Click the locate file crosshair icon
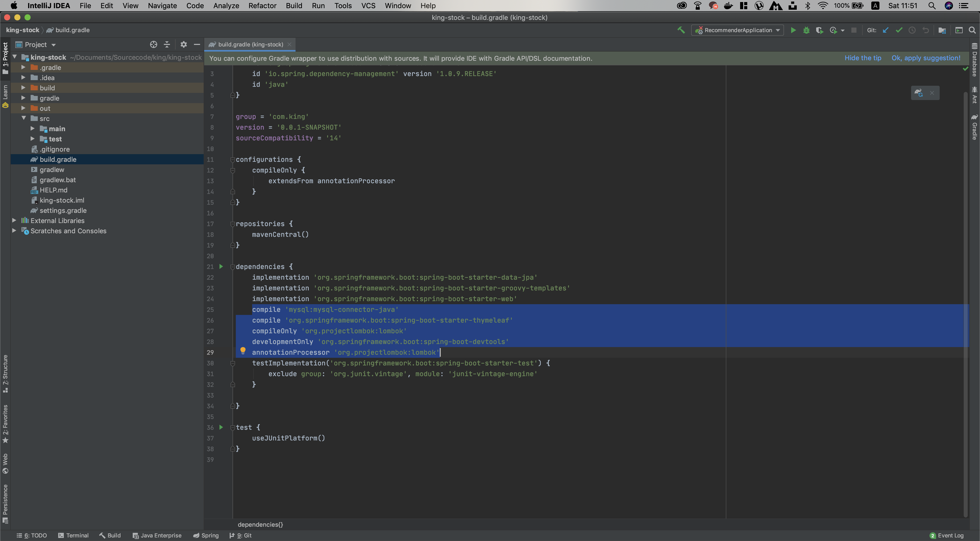 tap(153, 44)
